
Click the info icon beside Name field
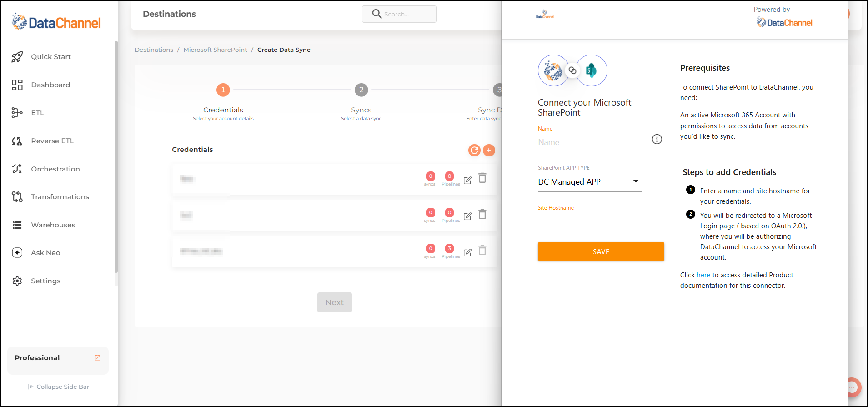point(657,139)
